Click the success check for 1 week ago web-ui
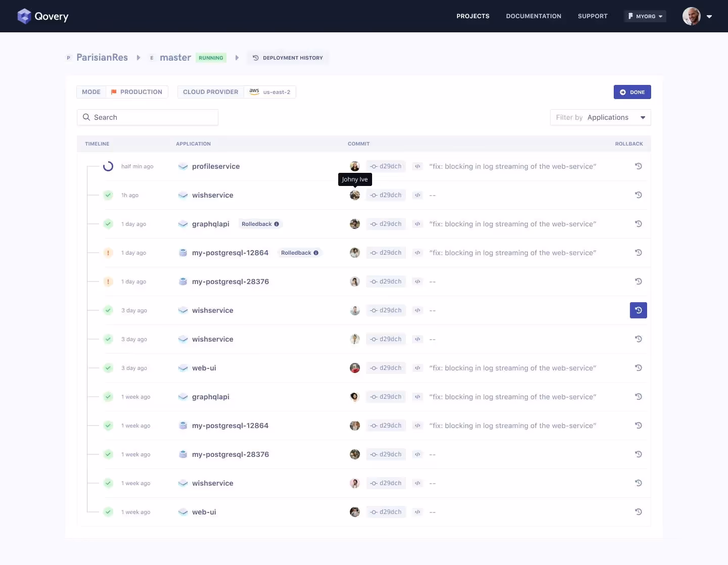The height and width of the screenshot is (565, 728). (108, 512)
